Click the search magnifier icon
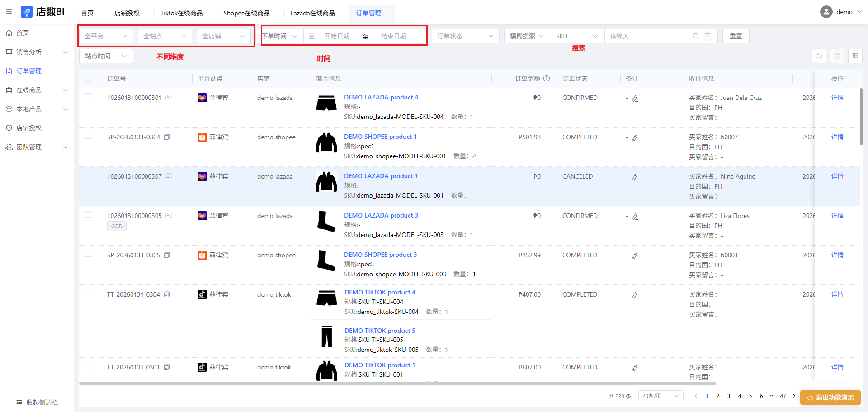This screenshot has height=412, width=868. point(696,36)
